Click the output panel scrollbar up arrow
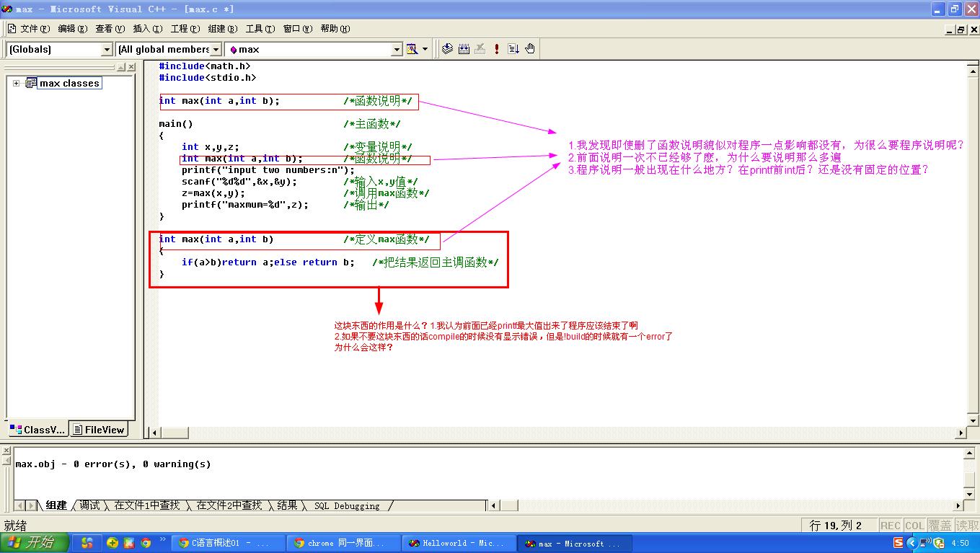 [970, 454]
